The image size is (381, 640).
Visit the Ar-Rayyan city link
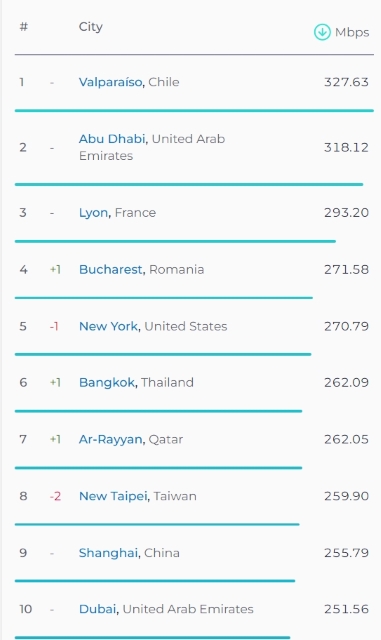[110, 439]
